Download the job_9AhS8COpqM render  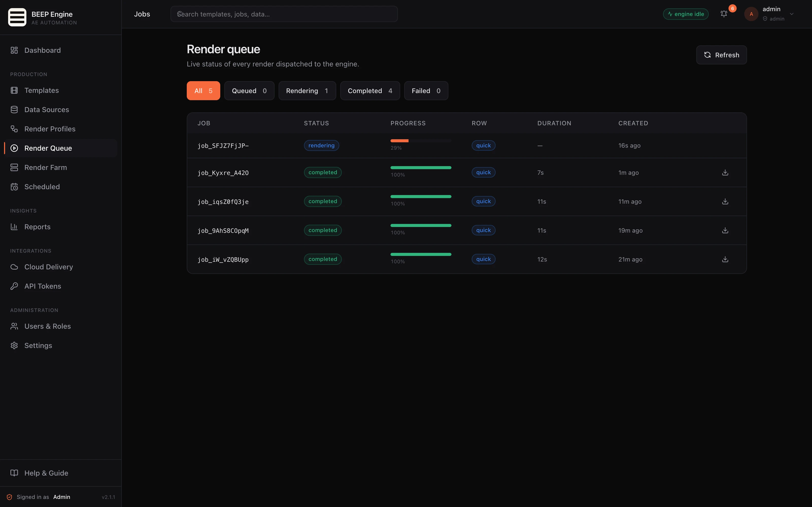725,230
